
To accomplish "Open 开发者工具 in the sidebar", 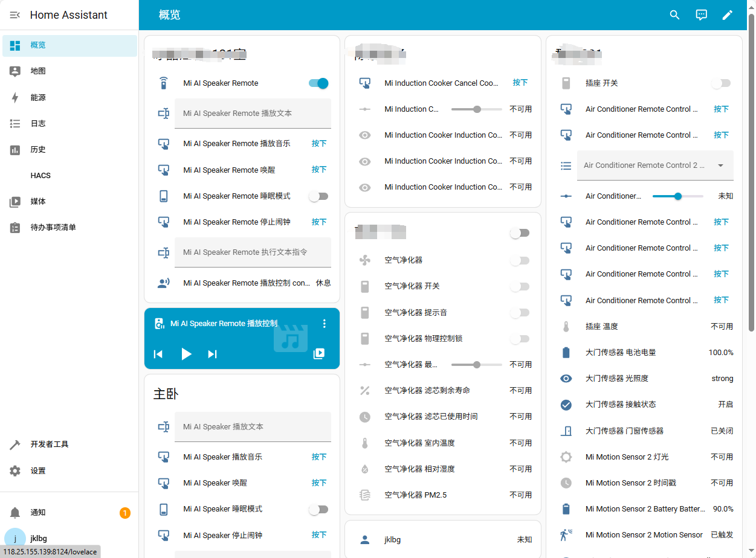I will (69, 444).
